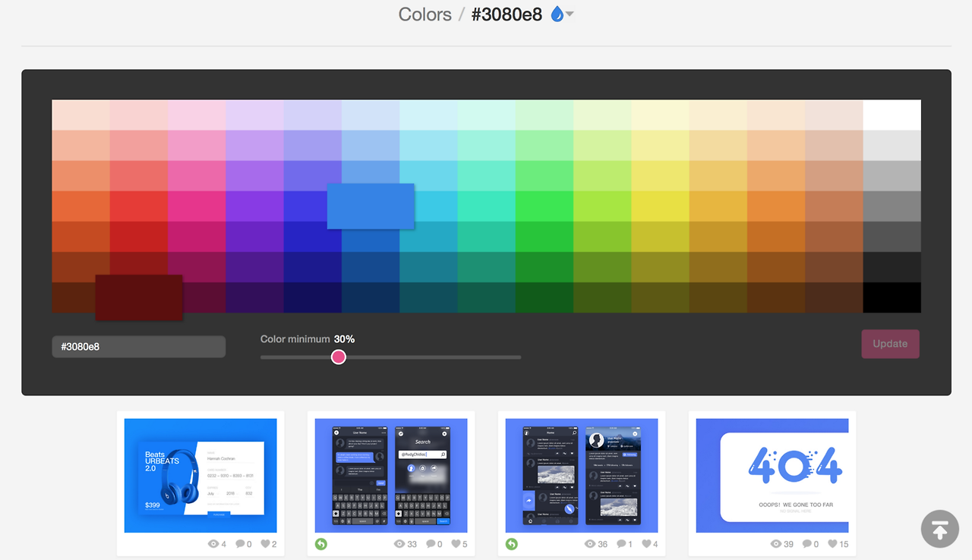Like the shot with 4 likes
Screen dimensions: 972x560
[x=646, y=544]
